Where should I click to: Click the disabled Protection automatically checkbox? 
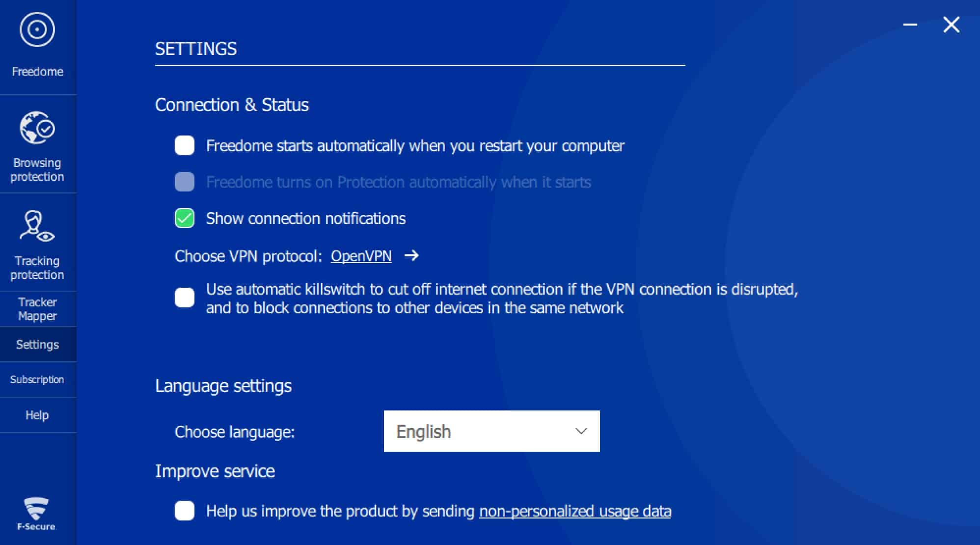[185, 182]
